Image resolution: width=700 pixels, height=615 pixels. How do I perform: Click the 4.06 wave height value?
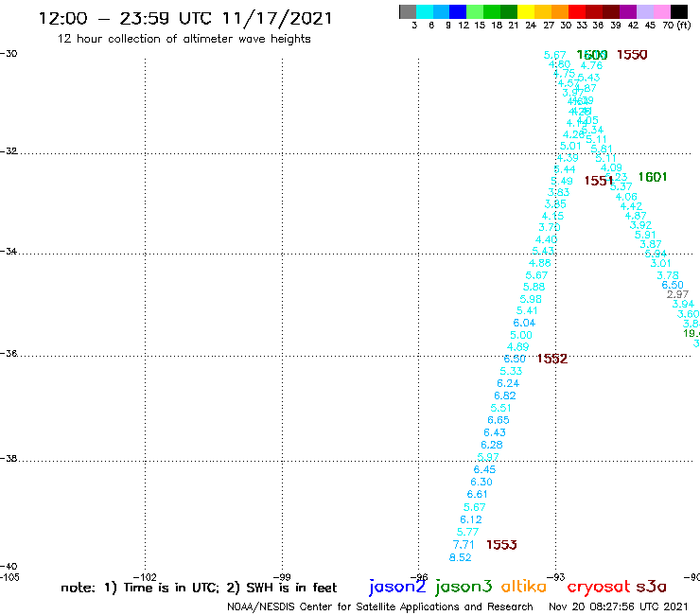pyautogui.click(x=626, y=197)
